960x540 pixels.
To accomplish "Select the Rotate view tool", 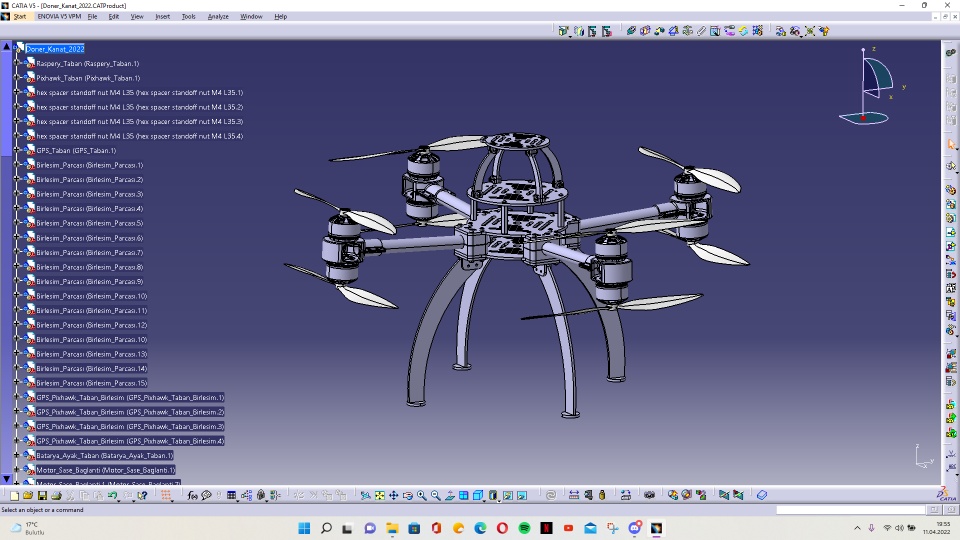I will point(408,495).
